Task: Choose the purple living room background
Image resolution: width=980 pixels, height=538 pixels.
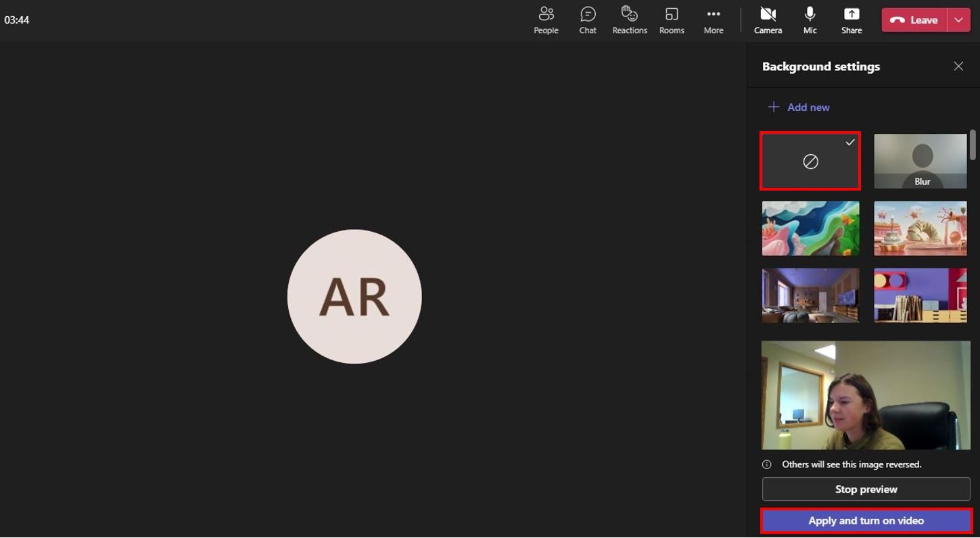Action: [810, 295]
